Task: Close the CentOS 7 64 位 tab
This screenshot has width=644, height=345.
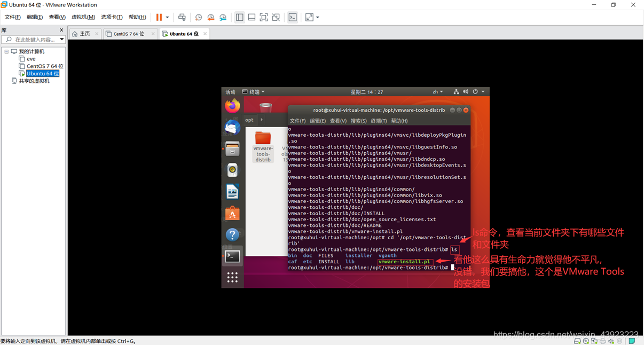Action: pyautogui.click(x=153, y=34)
